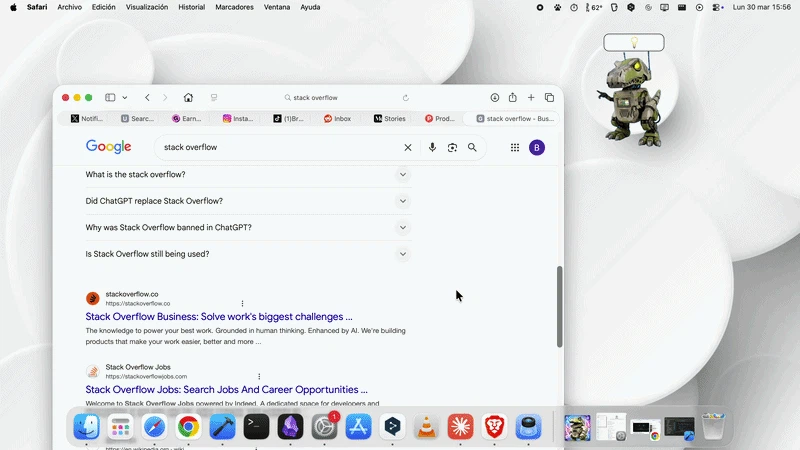Viewport: 800px width, 450px height.
Task: Switch to the Stories tab
Action: click(x=389, y=118)
